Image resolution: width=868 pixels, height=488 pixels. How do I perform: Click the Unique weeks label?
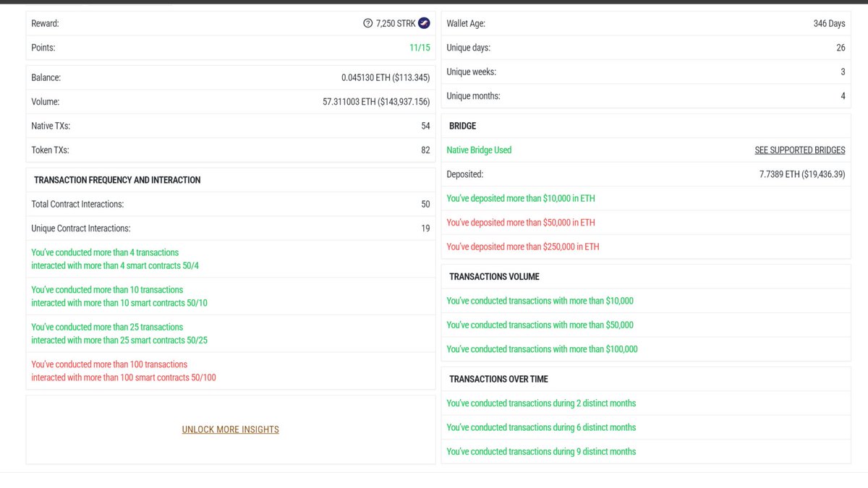coord(471,72)
